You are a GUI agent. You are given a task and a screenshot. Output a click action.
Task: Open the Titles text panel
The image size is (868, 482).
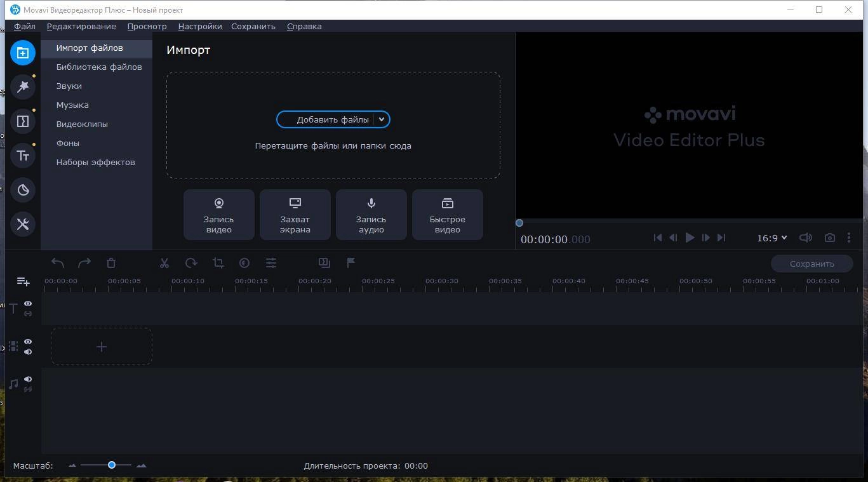(x=22, y=156)
